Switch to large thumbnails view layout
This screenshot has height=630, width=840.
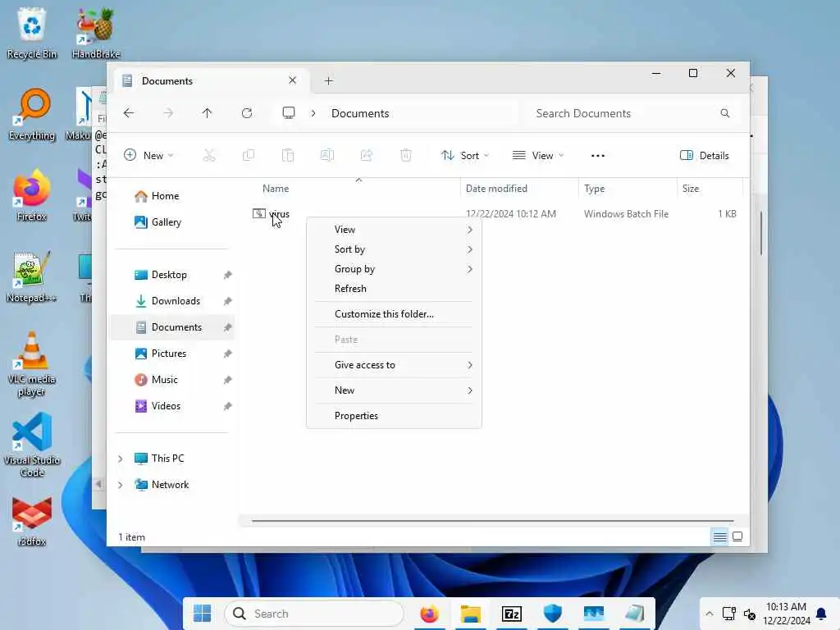tap(737, 536)
